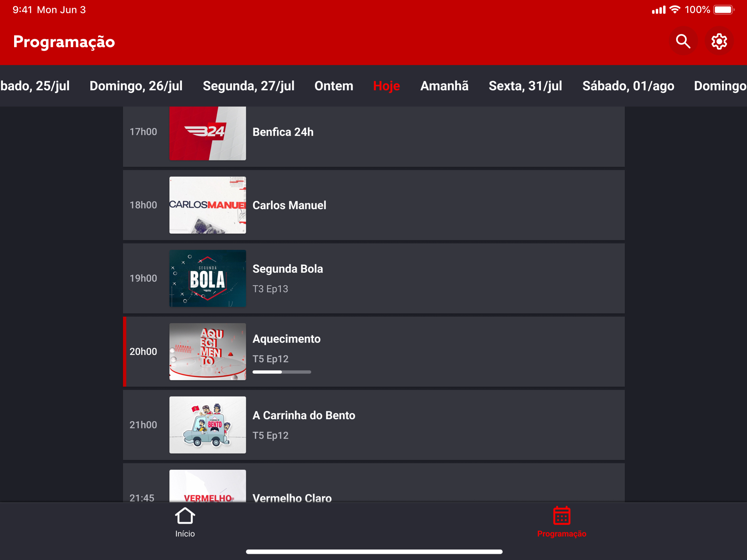Click the 21h00 time label
Viewport: 747px width, 560px height.
click(x=143, y=425)
